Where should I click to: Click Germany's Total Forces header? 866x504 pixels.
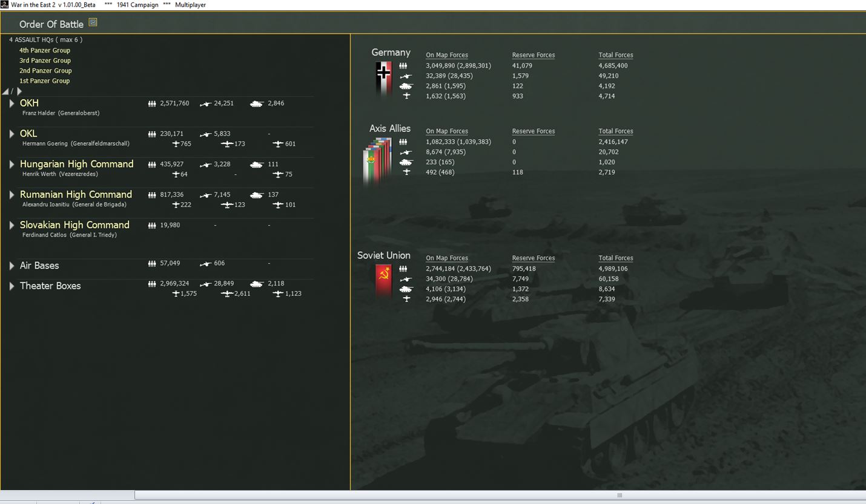click(x=616, y=55)
